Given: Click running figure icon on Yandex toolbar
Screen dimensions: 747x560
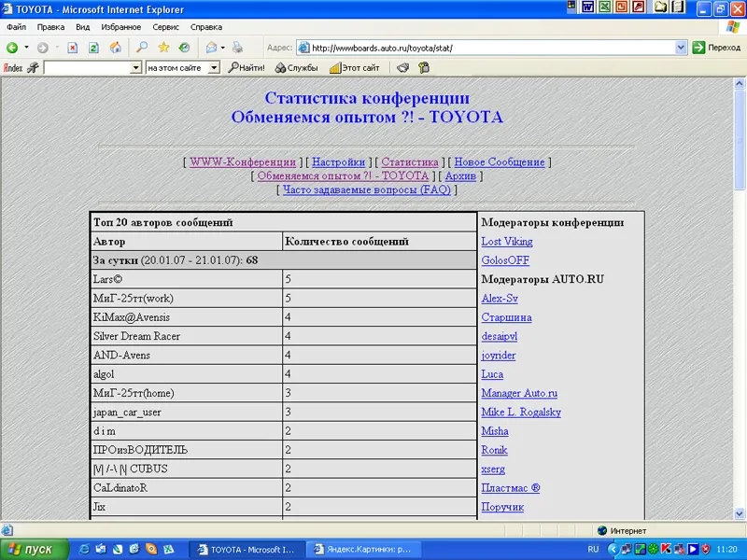Looking at the screenshot, I should [33, 68].
